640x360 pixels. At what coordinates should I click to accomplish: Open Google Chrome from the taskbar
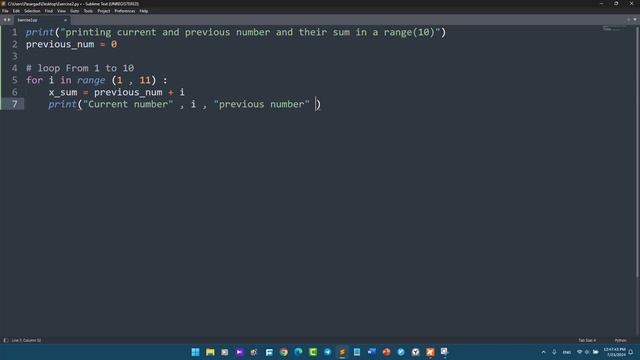coord(284,352)
